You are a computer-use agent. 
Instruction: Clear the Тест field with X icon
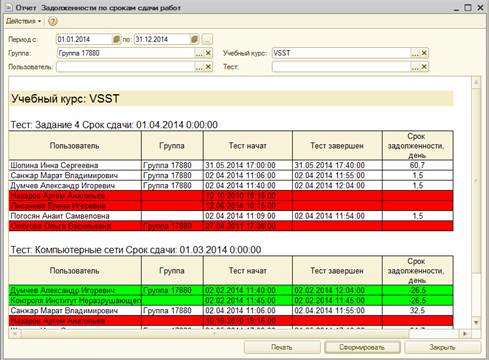point(424,67)
